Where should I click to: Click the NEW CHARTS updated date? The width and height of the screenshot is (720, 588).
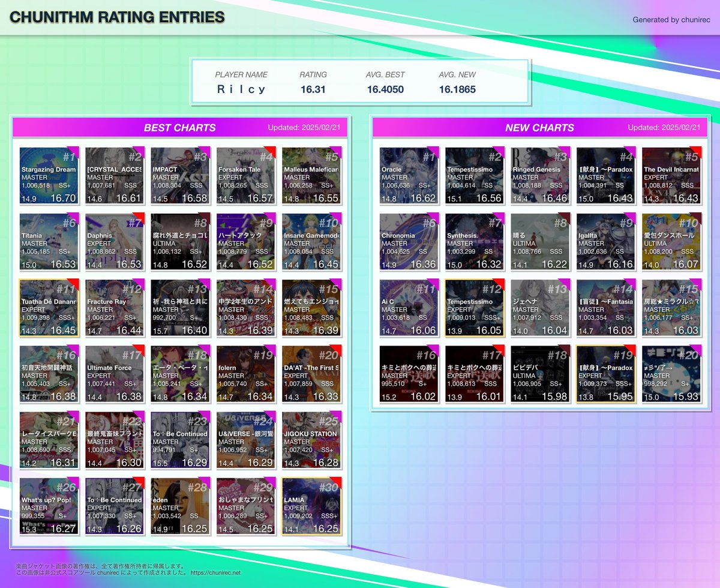(x=664, y=128)
